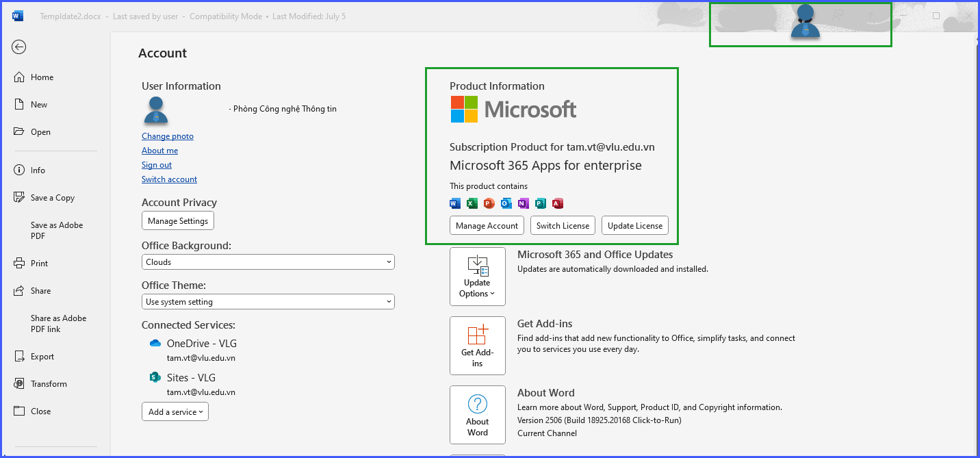Click the Access product icon
Screen dimensions: 980x458
[x=558, y=203]
